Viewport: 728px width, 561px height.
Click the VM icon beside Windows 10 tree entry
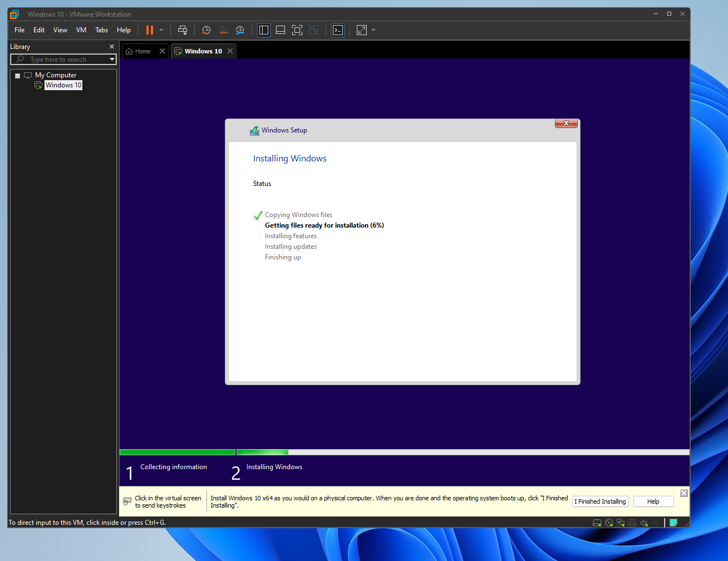pos(38,85)
